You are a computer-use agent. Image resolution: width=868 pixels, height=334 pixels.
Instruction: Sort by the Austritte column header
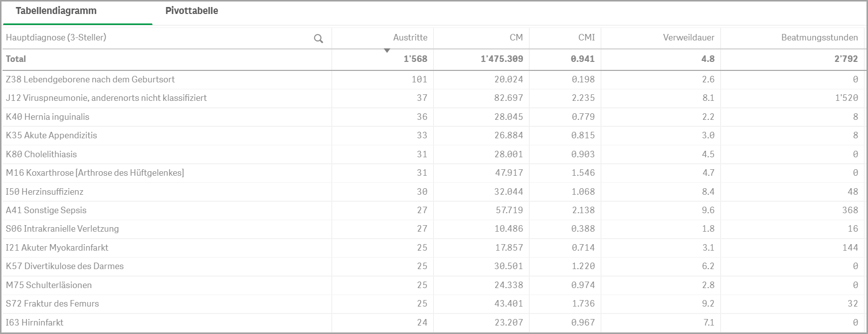(x=410, y=37)
